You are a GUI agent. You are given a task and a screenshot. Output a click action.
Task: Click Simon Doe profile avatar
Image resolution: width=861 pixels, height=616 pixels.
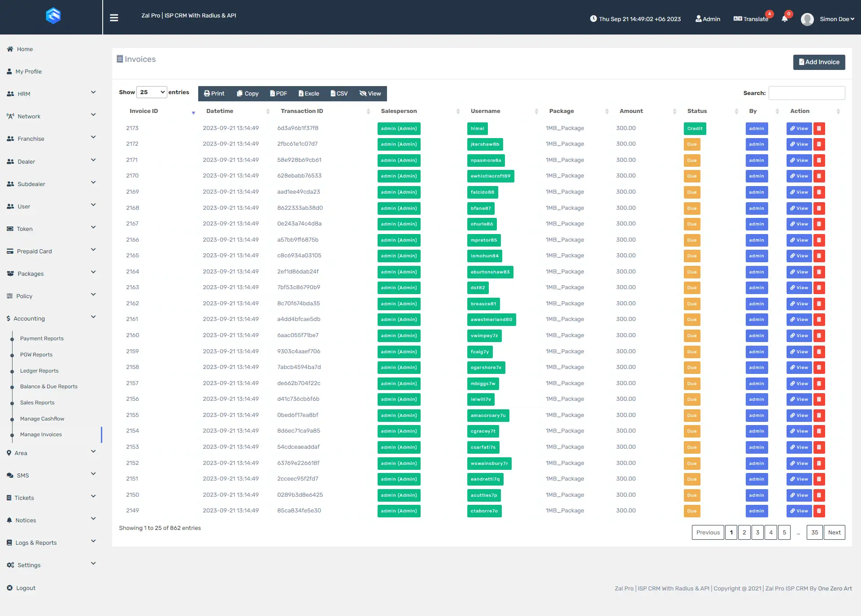(807, 19)
